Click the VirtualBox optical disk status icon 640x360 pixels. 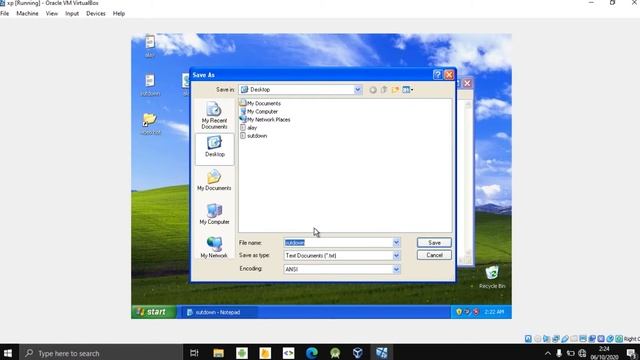pos(538,339)
